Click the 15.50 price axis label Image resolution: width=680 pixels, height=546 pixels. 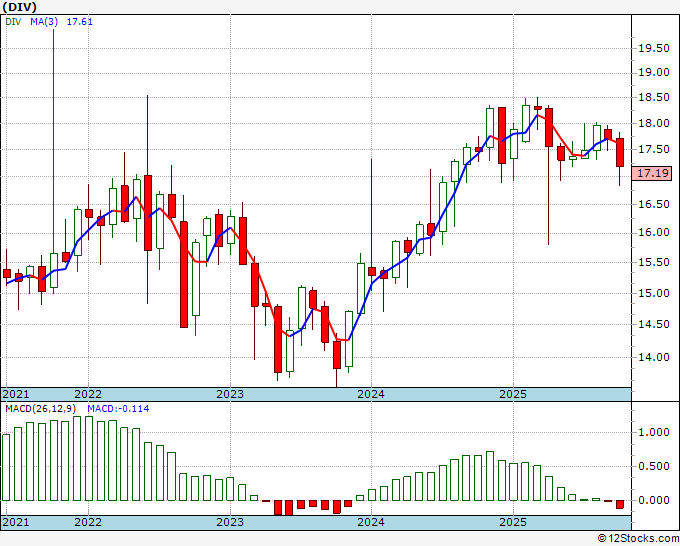[x=654, y=262]
